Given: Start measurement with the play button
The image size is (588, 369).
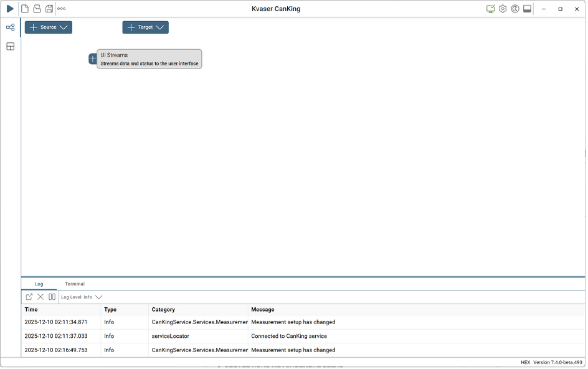Looking at the screenshot, I should tap(10, 9).
